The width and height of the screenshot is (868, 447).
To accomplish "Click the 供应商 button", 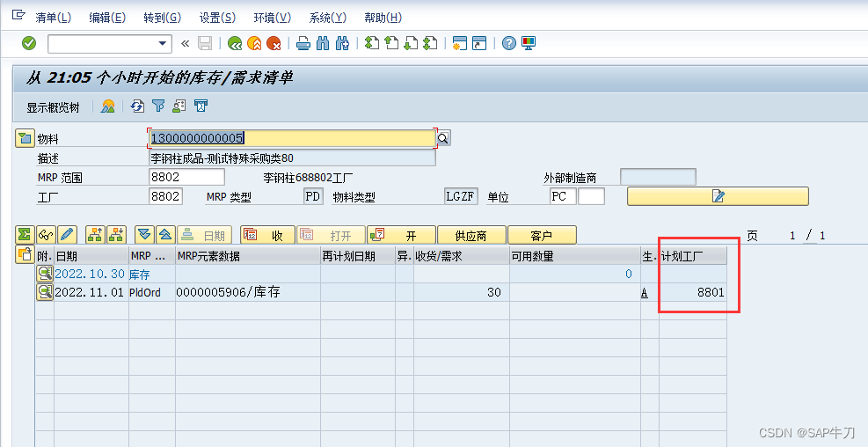I will (471, 235).
